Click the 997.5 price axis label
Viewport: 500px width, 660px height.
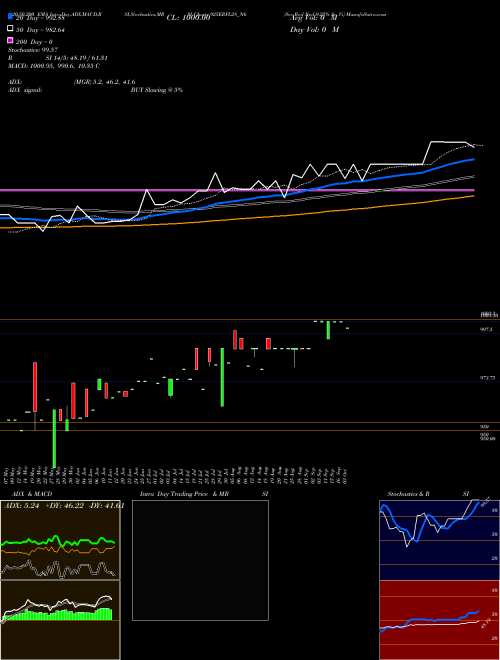pyautogui.click(x=487, y=330)
